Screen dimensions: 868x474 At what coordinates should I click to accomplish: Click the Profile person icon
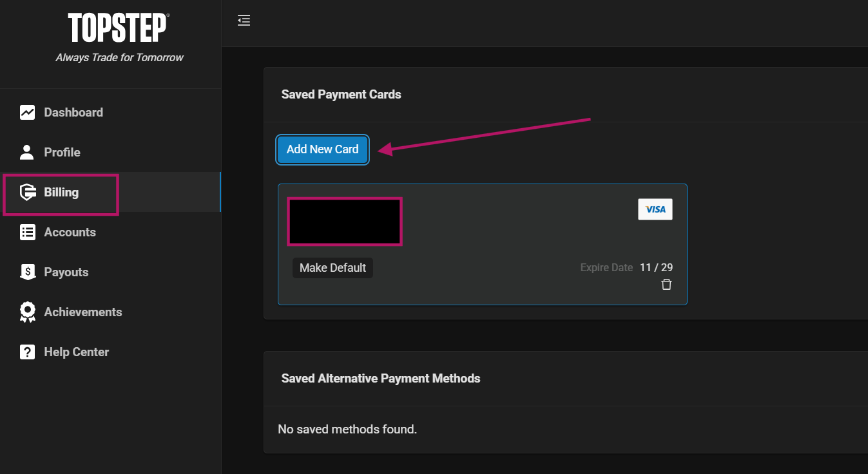pyautogui.click(x=27, y=153)
